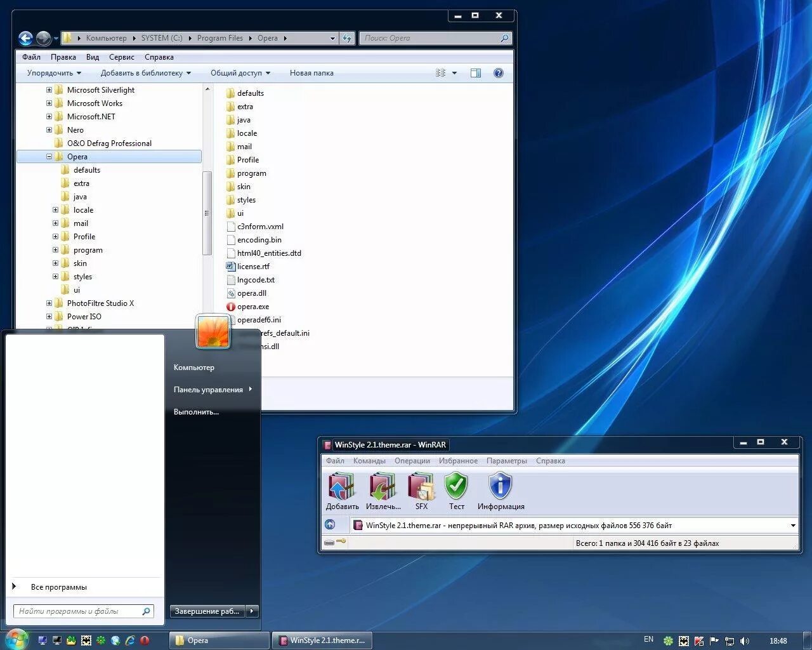812x650 pixels.
Task: Launch Internet Explorer from quick launch
Action: pos(130,640)
